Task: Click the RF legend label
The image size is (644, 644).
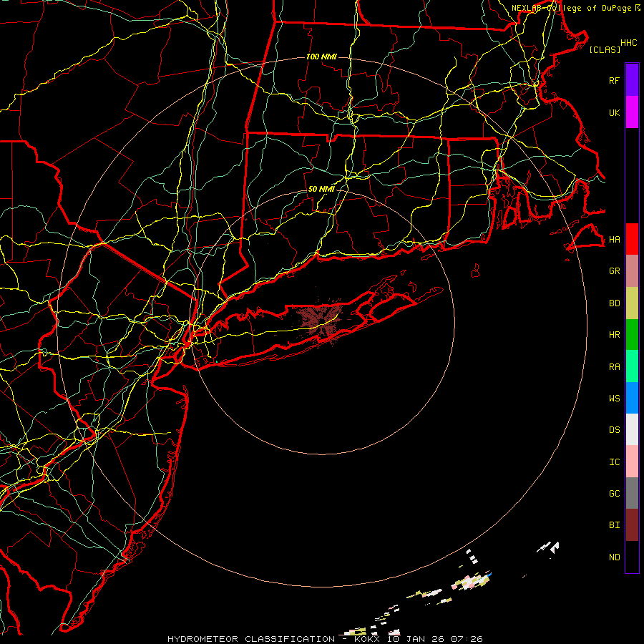Action: point(614,80)
